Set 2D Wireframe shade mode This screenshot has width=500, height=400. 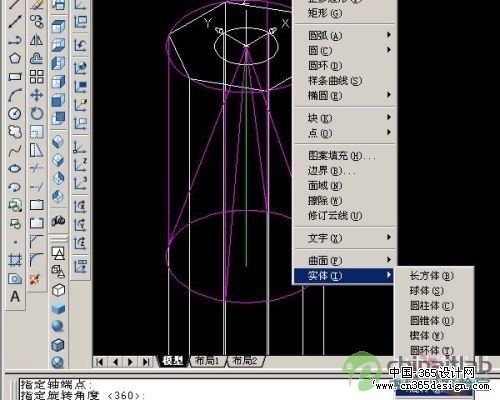58,253
